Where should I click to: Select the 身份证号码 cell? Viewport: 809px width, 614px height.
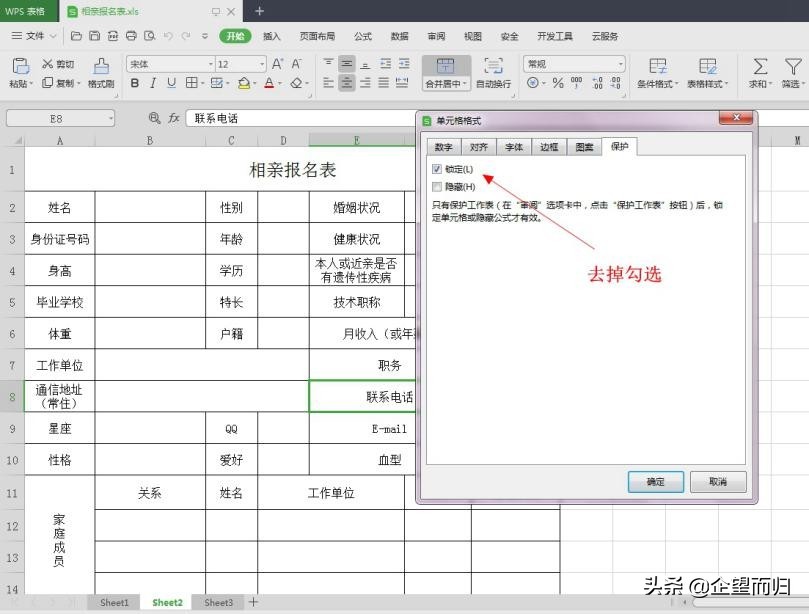point(60,239)
